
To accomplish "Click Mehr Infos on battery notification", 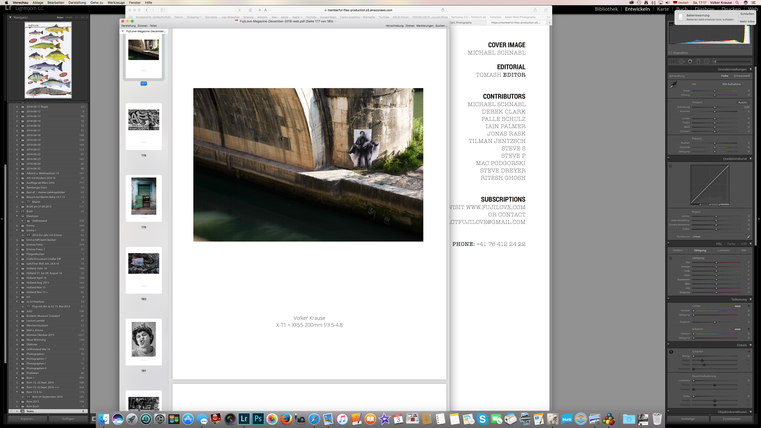I will tap(747, 21).
